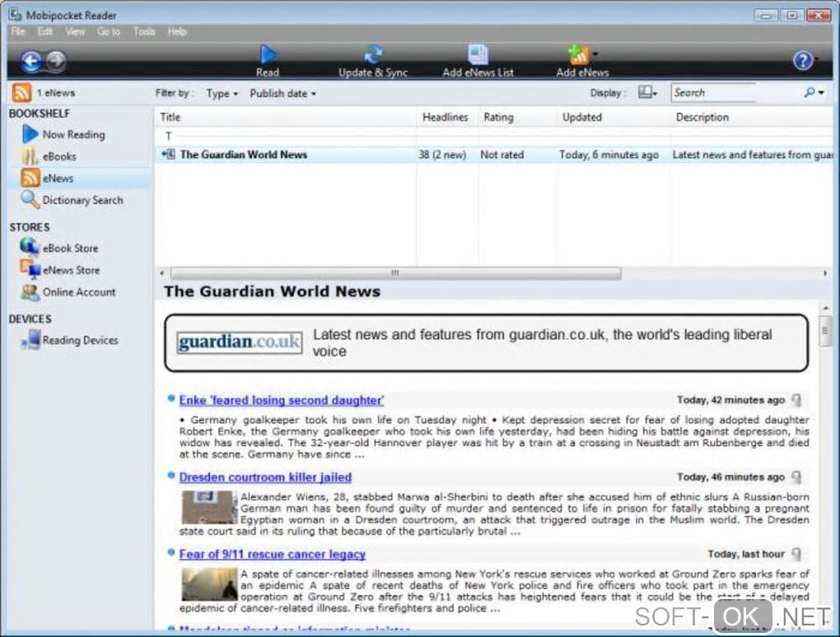Open the Display layout dropdown
The image size is (840, 637).
click(647, 93)
